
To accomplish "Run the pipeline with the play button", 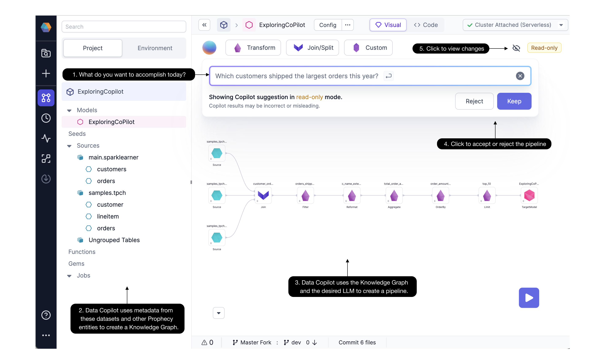I will [x=529, y=298].
